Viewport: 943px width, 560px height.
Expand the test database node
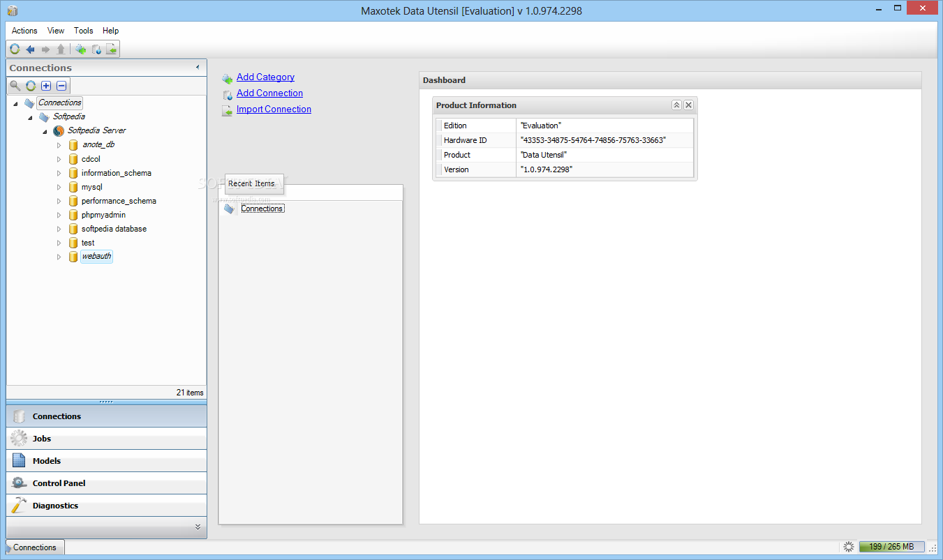(x=59, y=243)
